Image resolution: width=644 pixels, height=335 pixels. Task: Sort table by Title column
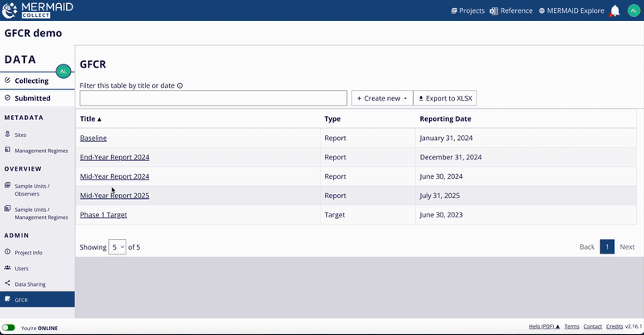click(90, 119)
